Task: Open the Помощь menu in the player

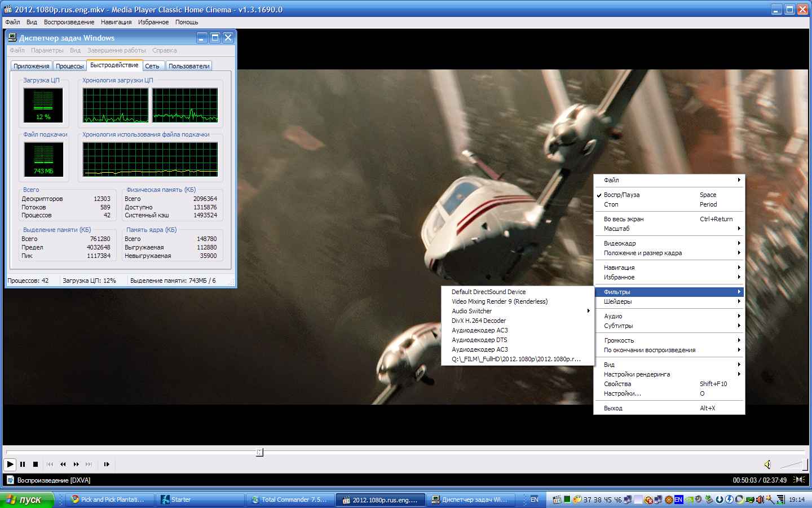Action: click(x=187, y=22)
